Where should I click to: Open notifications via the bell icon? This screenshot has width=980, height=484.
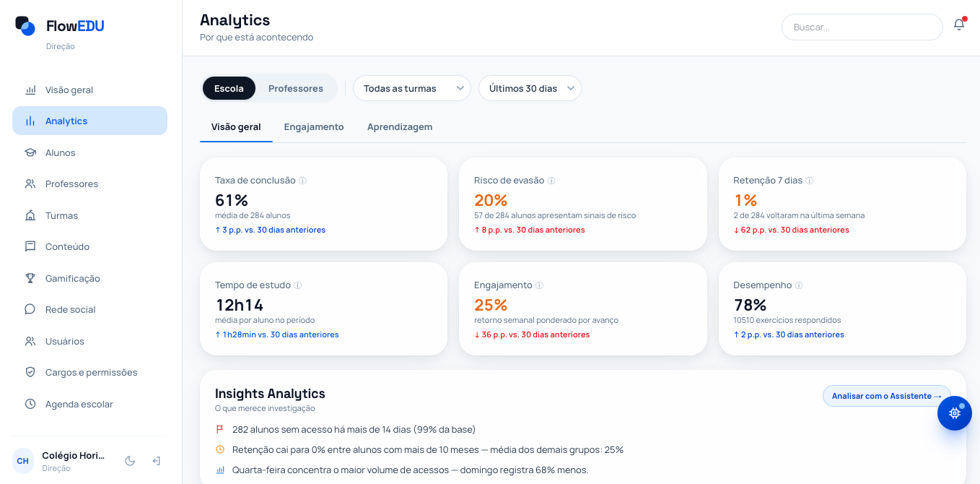pos(958,25)
